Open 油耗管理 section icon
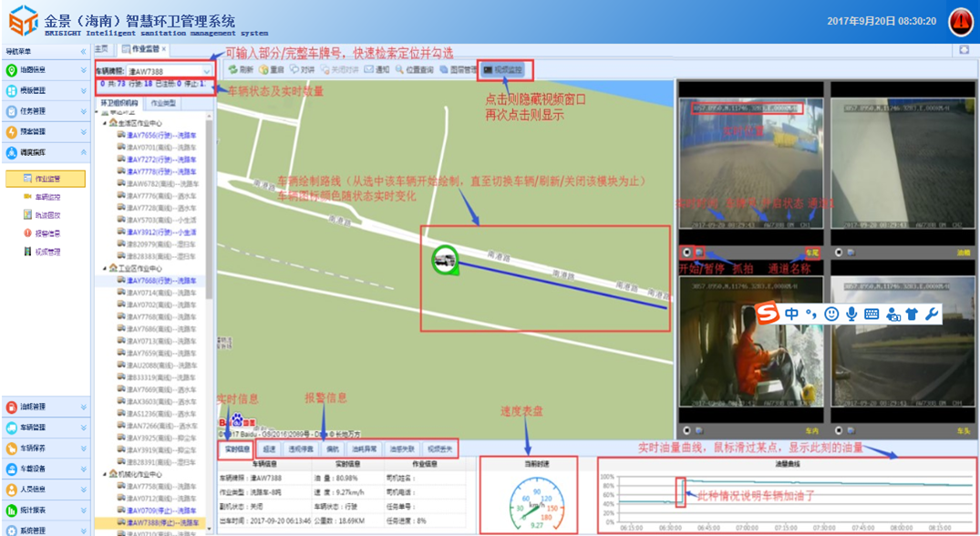This screenshot has width=980, height=536. [x=11, y=407]
